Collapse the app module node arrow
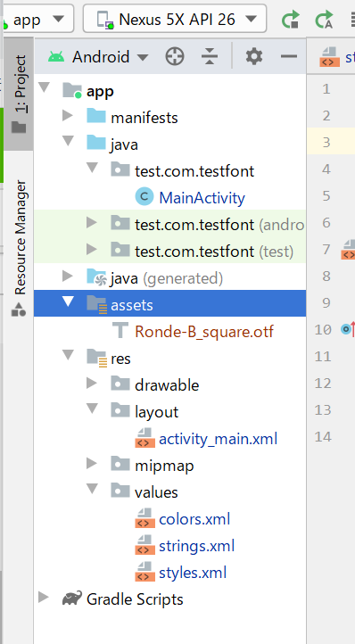The width and height of the screenshot is (355, 644). coord(44,87)
